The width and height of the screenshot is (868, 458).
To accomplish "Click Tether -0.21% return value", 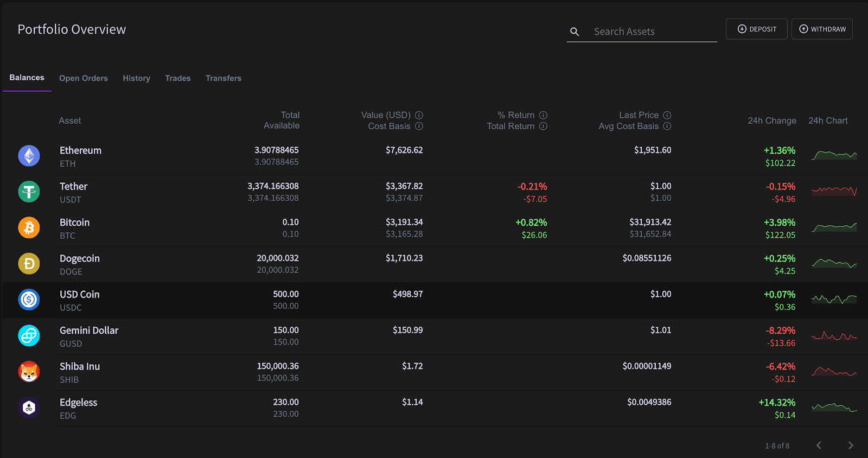I will pyautogui.click(x=532, y=186).
